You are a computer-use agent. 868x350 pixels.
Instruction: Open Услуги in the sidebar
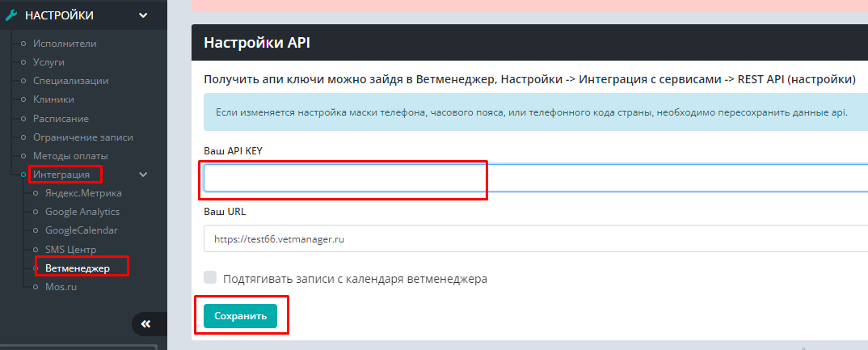click(x=48, y=62)
